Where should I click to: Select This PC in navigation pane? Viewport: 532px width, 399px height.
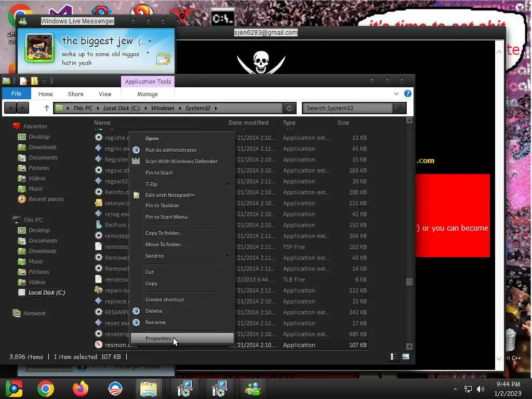(x=33, y=220)
